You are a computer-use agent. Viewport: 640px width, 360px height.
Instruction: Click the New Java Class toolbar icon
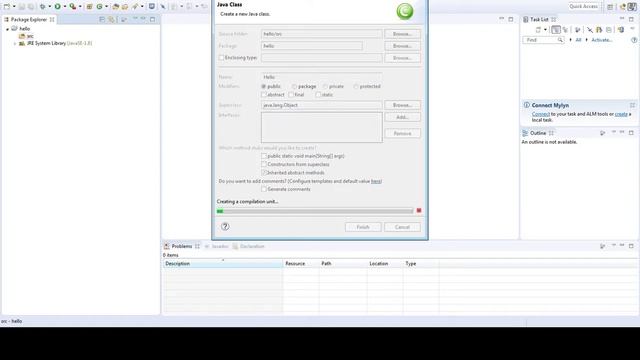[99, 7]
